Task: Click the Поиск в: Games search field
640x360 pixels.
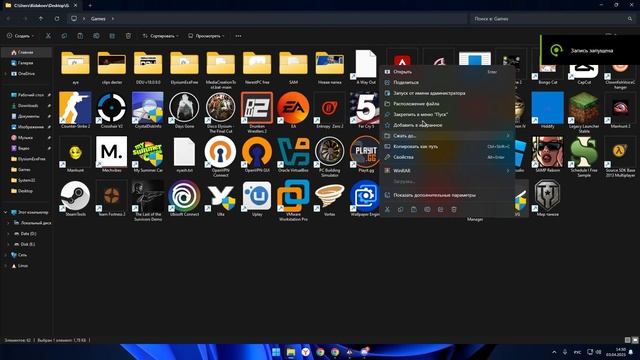Action: 553,19
